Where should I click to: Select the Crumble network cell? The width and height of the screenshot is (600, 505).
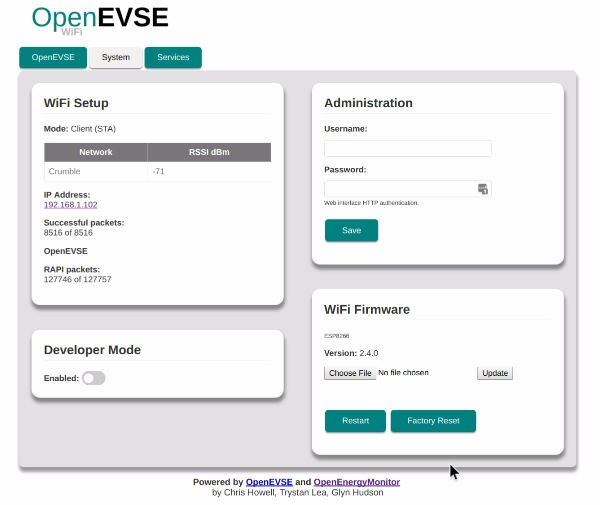coord(96,171)
